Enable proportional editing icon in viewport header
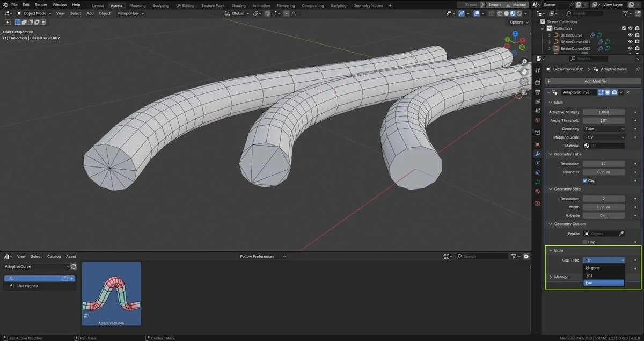This screenshot has height=341, width=644. 477,13
